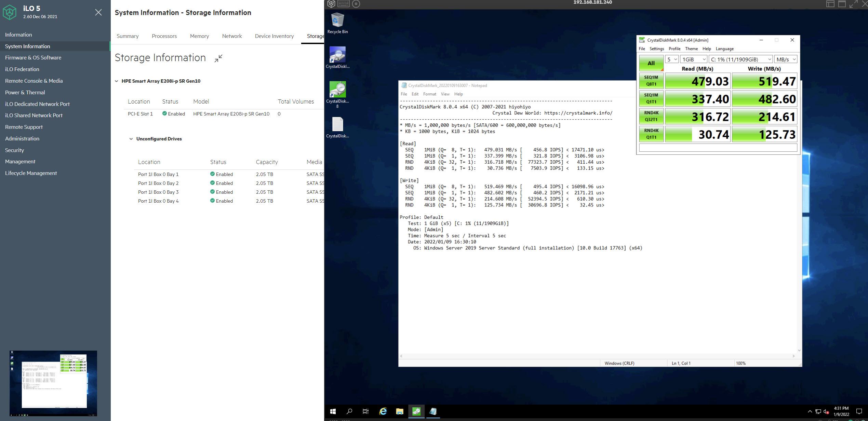Click the iLO 5 hexagon logo
The image size is (868, 421).
point(10,12)
